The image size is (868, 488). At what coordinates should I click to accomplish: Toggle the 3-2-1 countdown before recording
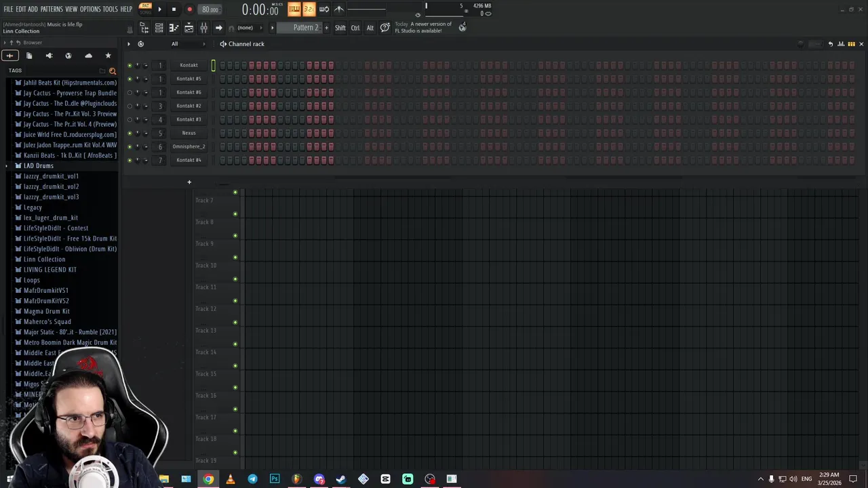[x=309, y=9]
